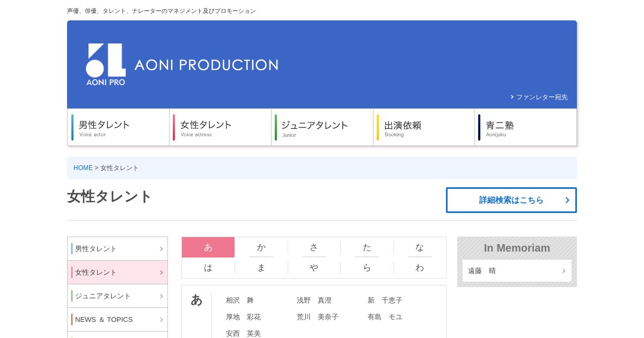
Task: Click the arrow on 詳細検索はこちら button
Action: pyautogui.click(x=567, y=200)
